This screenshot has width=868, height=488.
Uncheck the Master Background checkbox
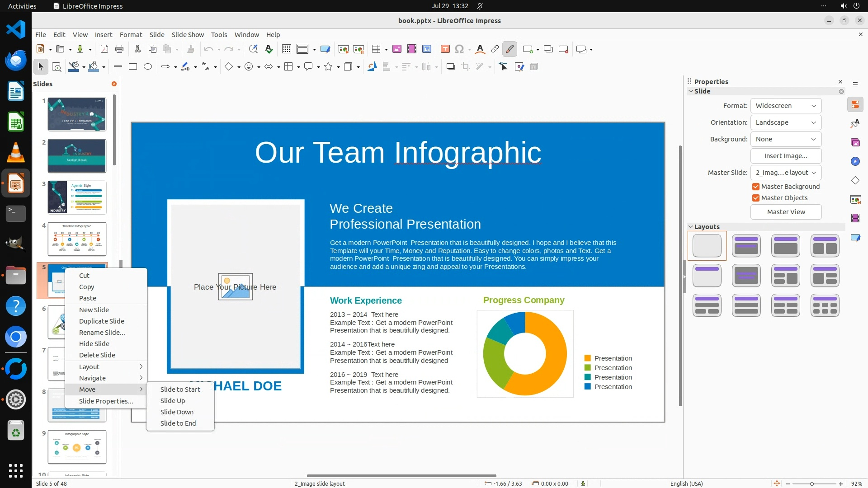755,187
